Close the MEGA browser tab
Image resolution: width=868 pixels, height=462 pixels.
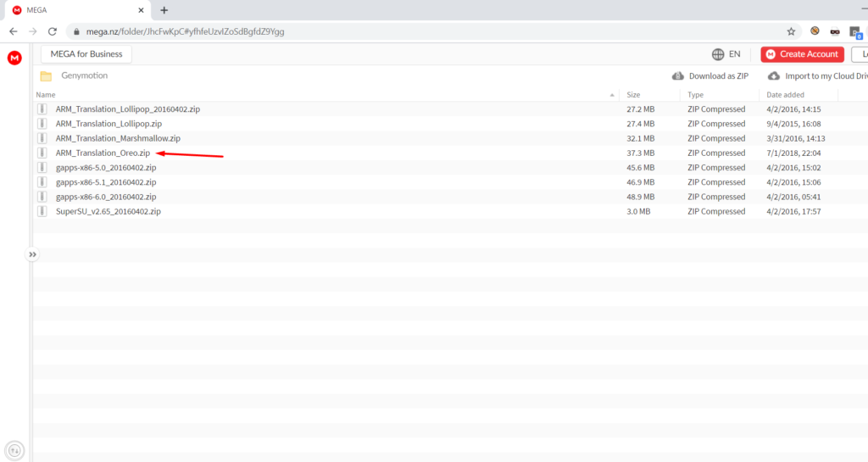coord(141,10)
